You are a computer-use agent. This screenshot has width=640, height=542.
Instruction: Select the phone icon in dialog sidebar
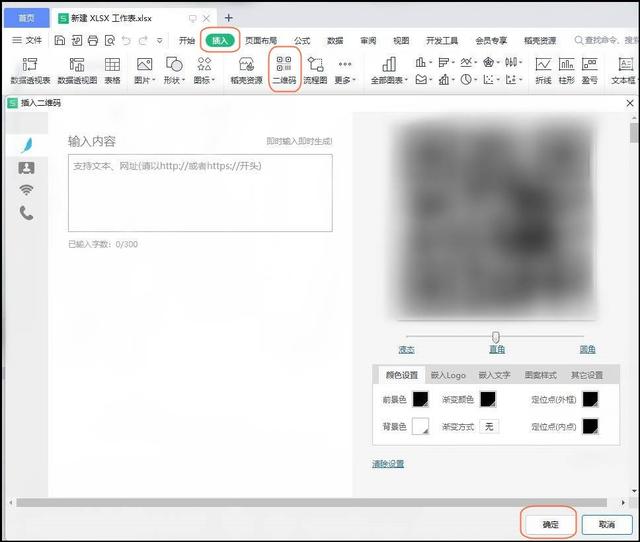(x=27, y=213)
